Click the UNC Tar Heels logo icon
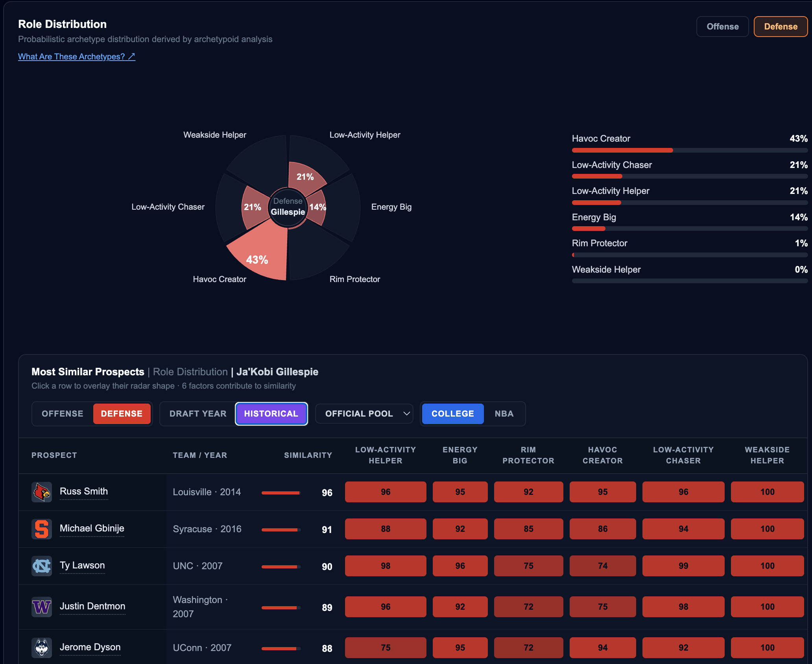The height and width of the screenshot is (664, 812). point(42,566)
